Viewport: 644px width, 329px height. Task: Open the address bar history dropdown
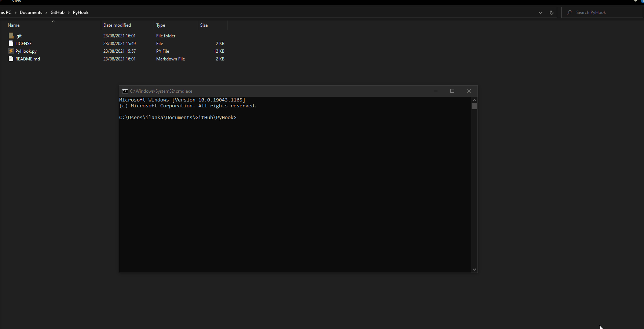click(x=540, y=12)
